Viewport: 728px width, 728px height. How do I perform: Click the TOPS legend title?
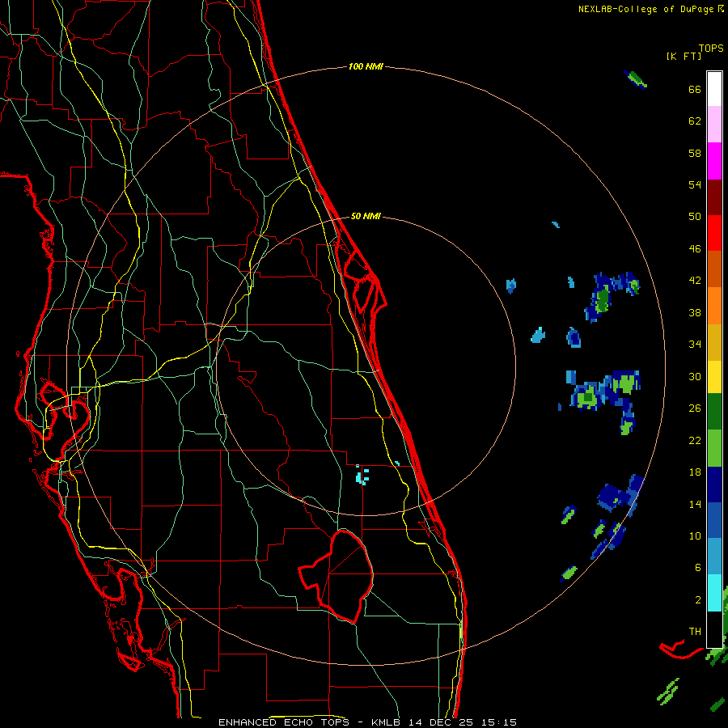click(x=711, y=49)
